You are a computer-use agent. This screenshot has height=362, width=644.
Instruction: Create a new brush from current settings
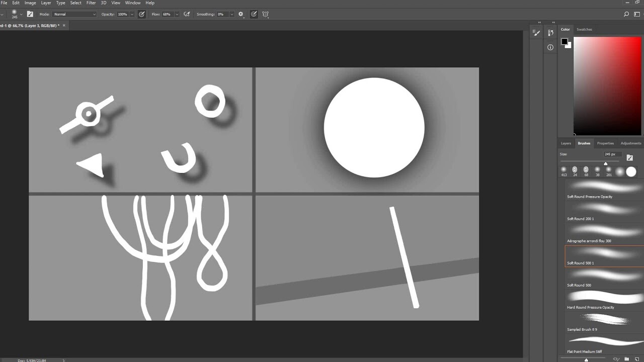(637, 358)
